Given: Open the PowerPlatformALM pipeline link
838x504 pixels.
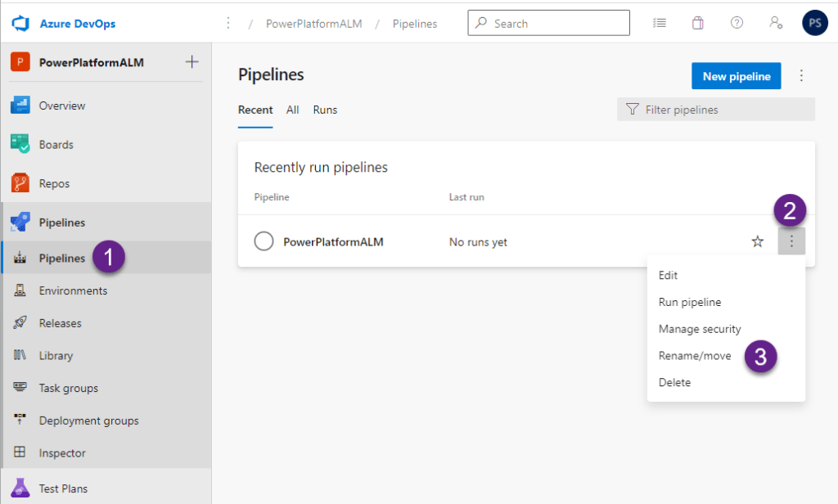Looking at the screenshot, I should (333, 242).
